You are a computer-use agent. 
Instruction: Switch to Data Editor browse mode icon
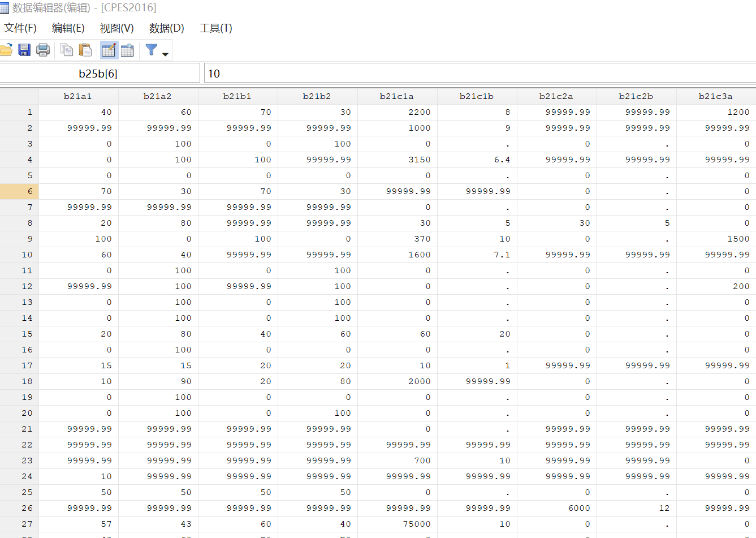(x=128, y=50)
